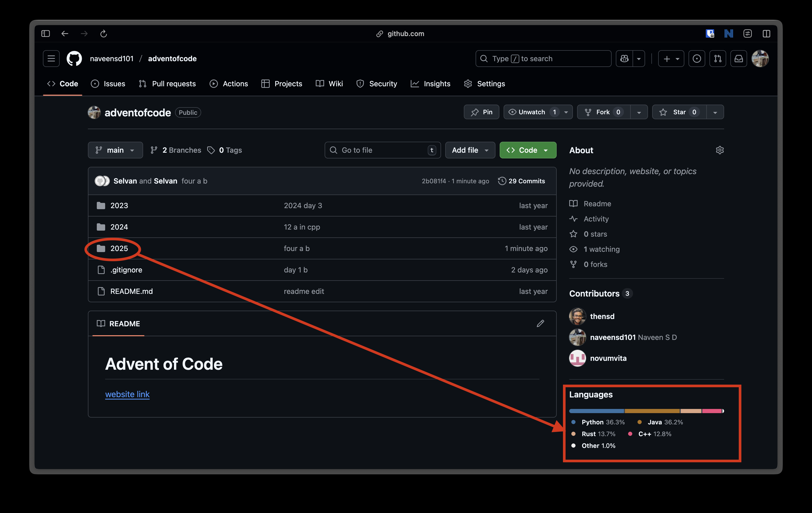The height and width of the screenshot is (513, 812).
Task: Click the Python segment of languages bar
Action: pos(596,411)
